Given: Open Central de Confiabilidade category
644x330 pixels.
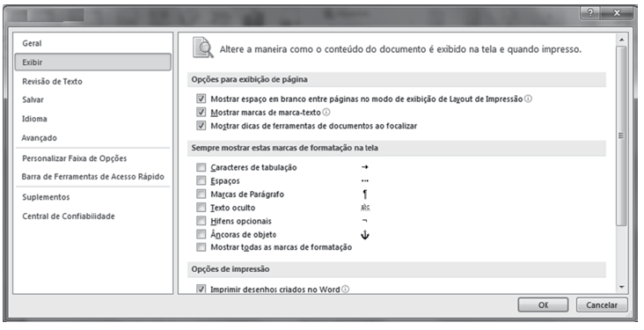Looking at the screenshot, I should click(x=93, y=216).
